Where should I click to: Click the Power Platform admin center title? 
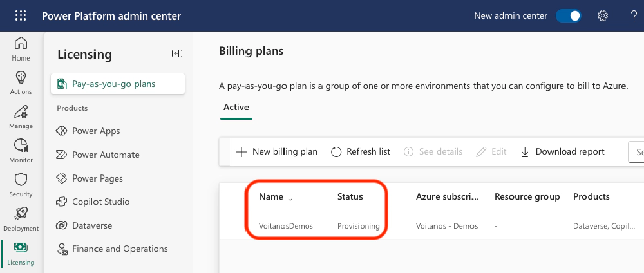[x=111, y=16]
